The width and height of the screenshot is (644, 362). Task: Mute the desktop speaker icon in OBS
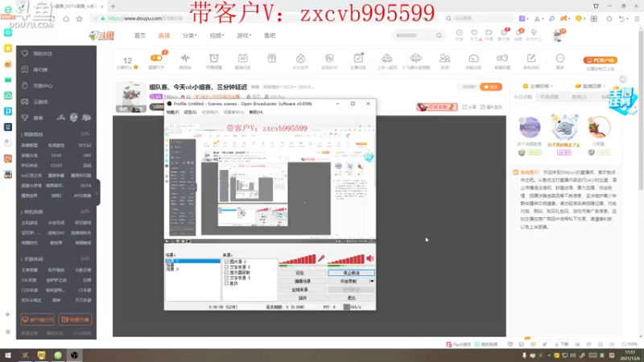(x=369, y=258)
